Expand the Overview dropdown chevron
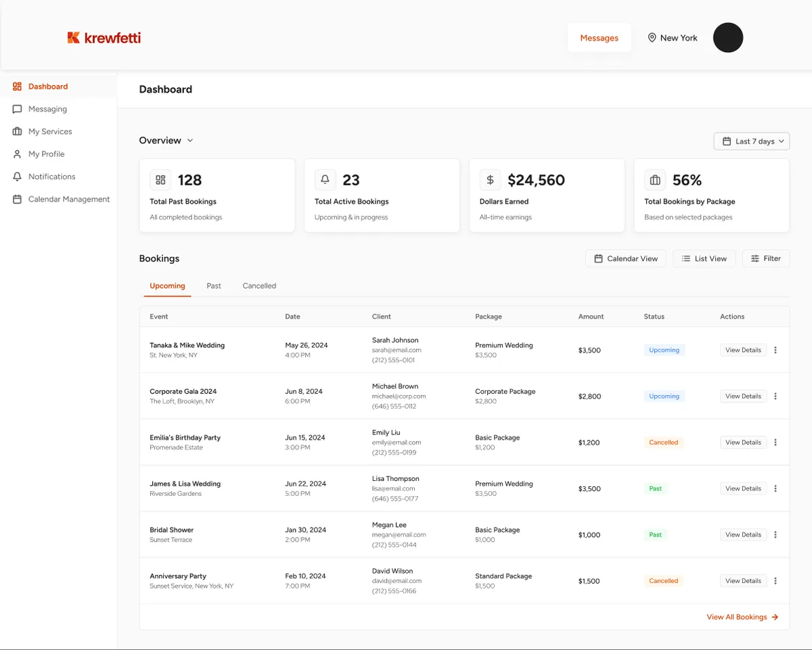This screenshot has height=650, width=812. pos(190,141)
